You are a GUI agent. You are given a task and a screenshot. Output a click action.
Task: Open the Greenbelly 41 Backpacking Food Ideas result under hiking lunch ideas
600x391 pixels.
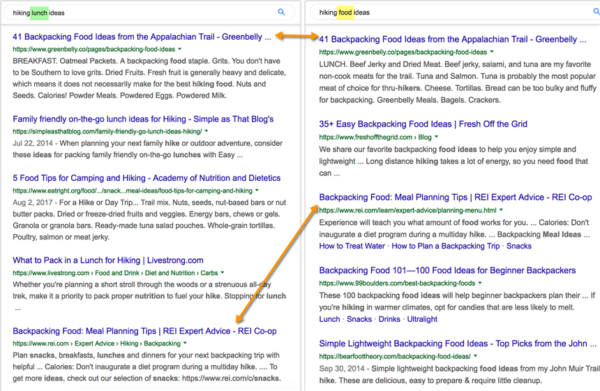pyautogui.click(x=142, y=37)
